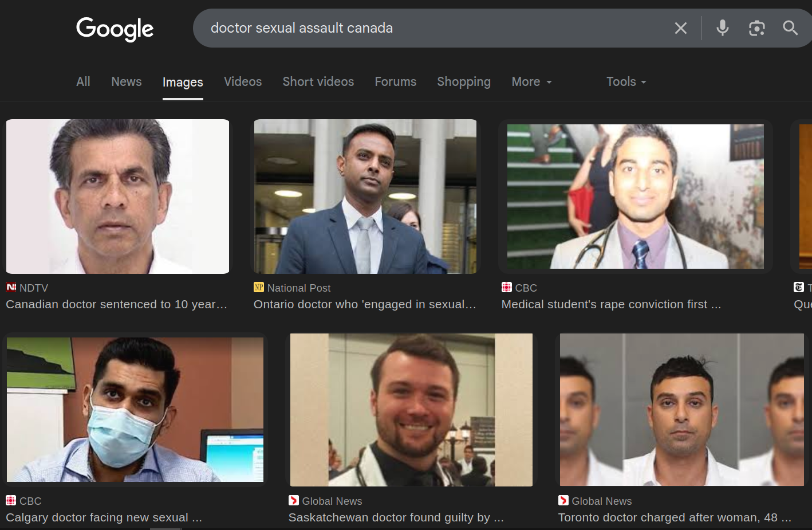
Task: Open the NDTV result thumbnail image
Action: pyautogui.click(x=117, y=197)
